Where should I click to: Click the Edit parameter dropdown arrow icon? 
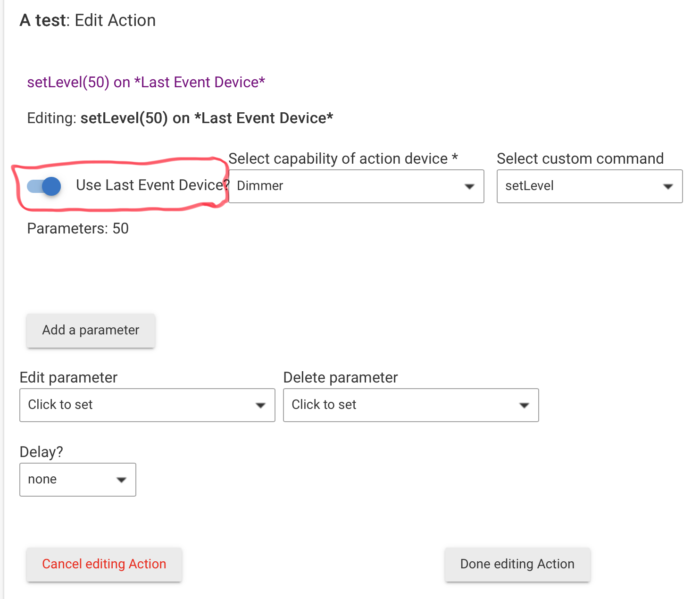(260, 406)
